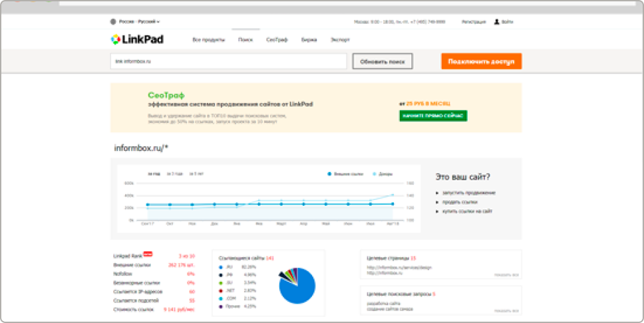The image size is (644, 323).
Task: Open the Экспорт menu item
Action: point(340,40)
